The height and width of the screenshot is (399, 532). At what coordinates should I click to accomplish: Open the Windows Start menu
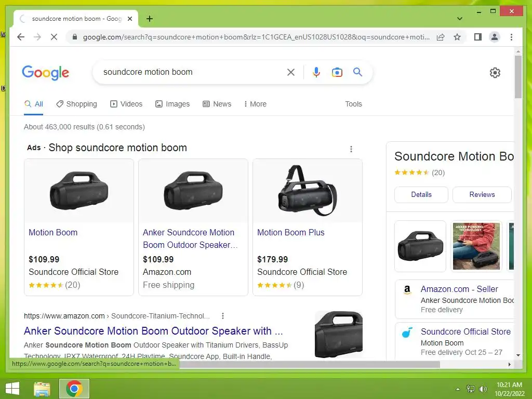pyautogui.click(x=12, y=389)
